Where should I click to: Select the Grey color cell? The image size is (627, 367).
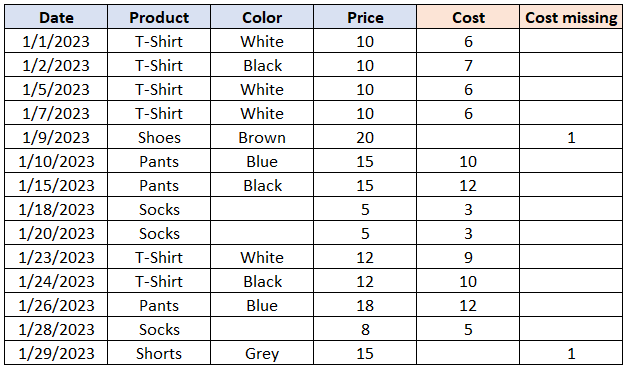pyautogui.click(x=262, y=353)
